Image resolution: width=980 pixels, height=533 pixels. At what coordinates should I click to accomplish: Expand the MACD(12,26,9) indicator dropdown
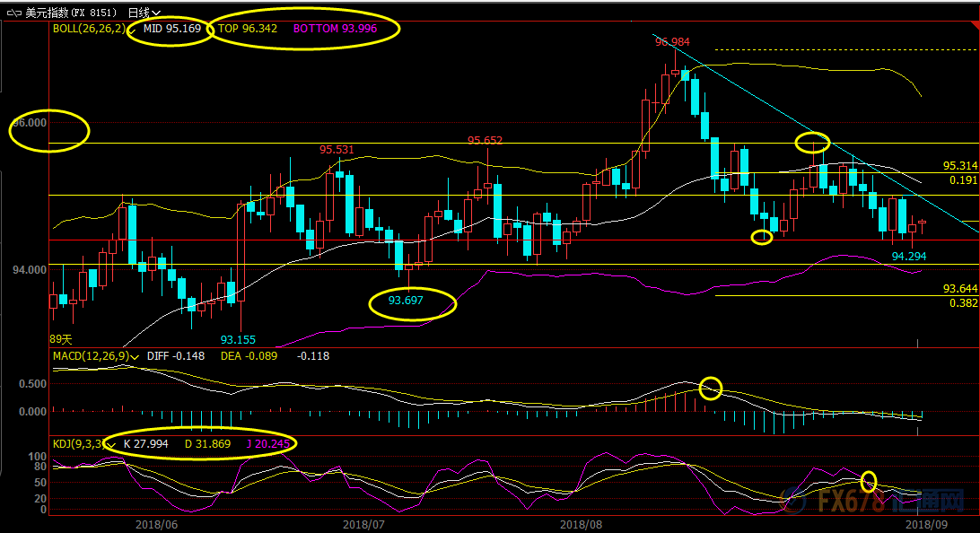pos(134,356)
